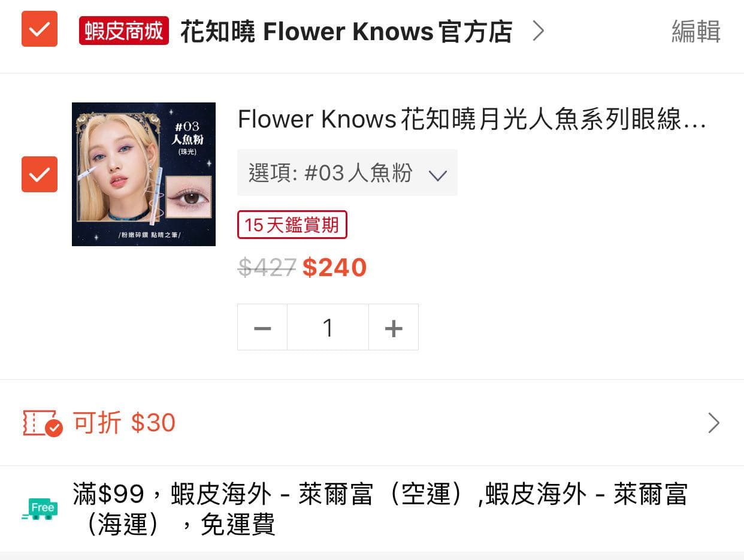Open the eyeliner product thumbnail
744x560 pixels.
[x=144, y=174]
